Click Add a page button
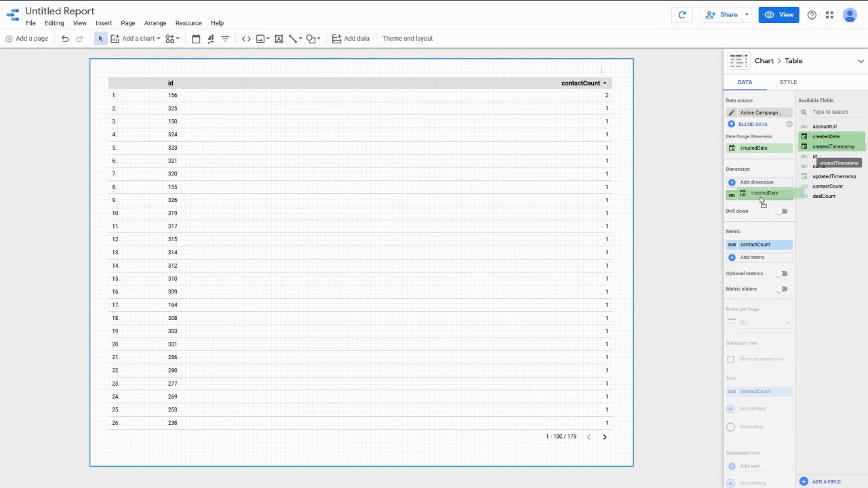This screenshot has width=868, height=488. (27, 39)
